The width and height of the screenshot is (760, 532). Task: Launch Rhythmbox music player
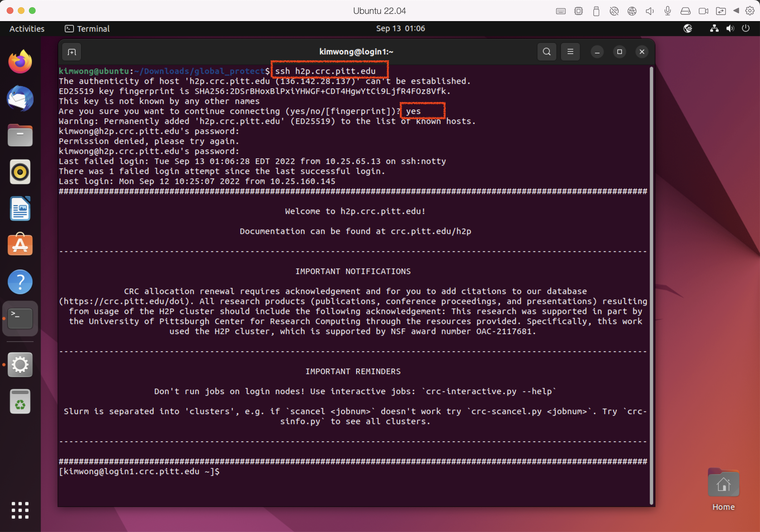[x=20, y=172]
